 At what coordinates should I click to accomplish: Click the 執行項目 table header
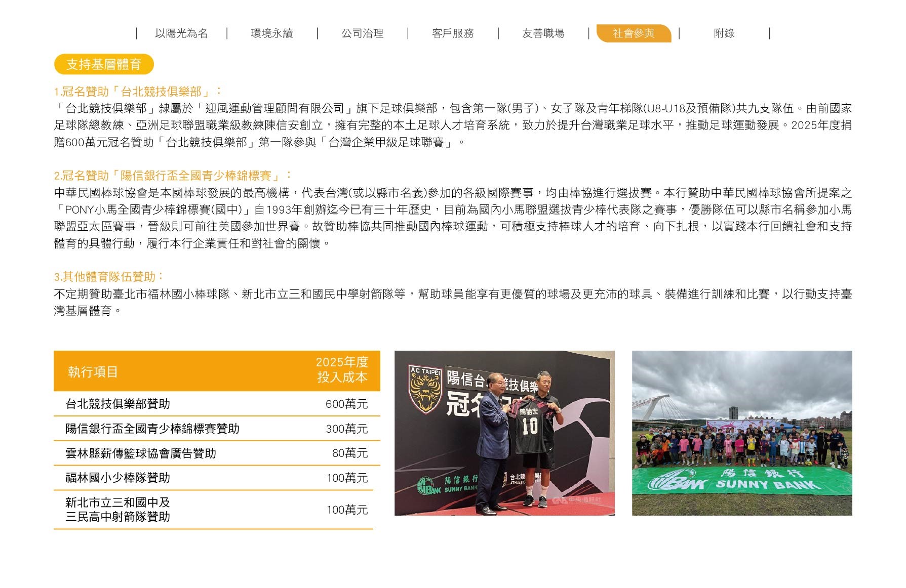(93, 372)
